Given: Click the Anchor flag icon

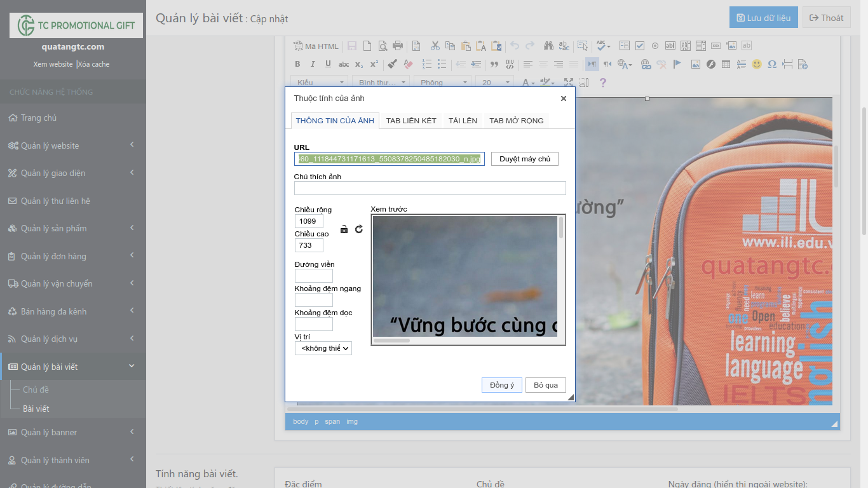Looking at the screenshot, I should [677, 64].
